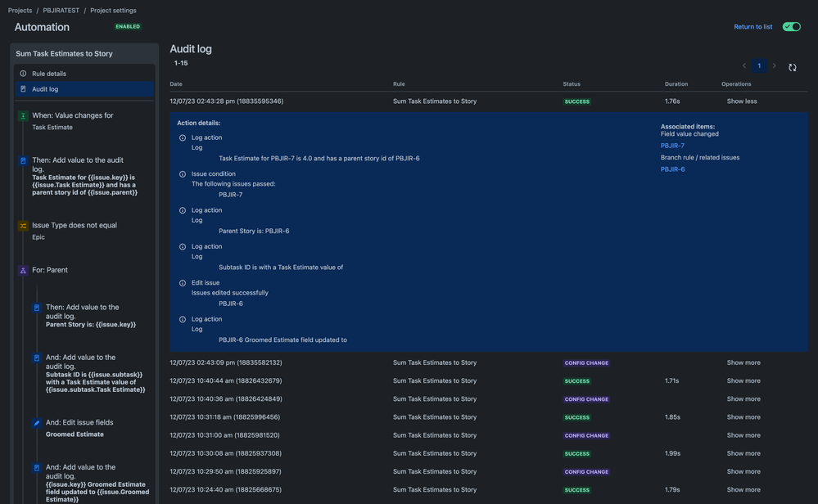Click the ENABLED status badge

coord(128,26)
